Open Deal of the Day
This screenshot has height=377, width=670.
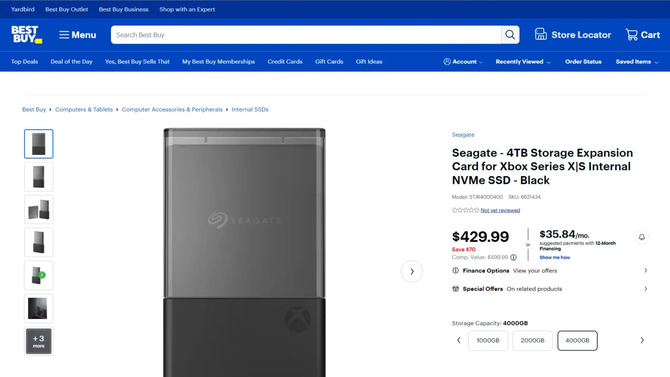coord(71,62)
